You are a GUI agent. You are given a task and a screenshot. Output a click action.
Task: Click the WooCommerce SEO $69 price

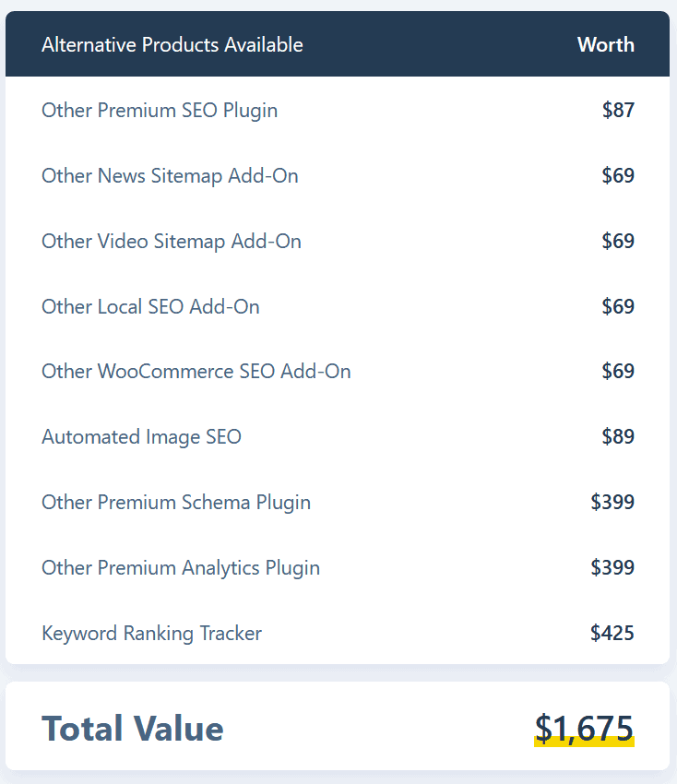(618, 371)
